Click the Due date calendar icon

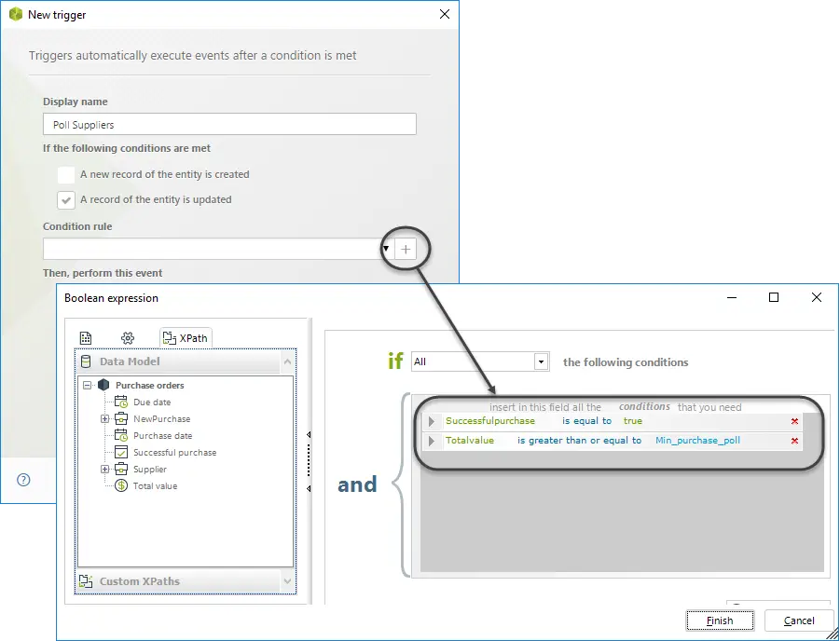coord(121,402)
